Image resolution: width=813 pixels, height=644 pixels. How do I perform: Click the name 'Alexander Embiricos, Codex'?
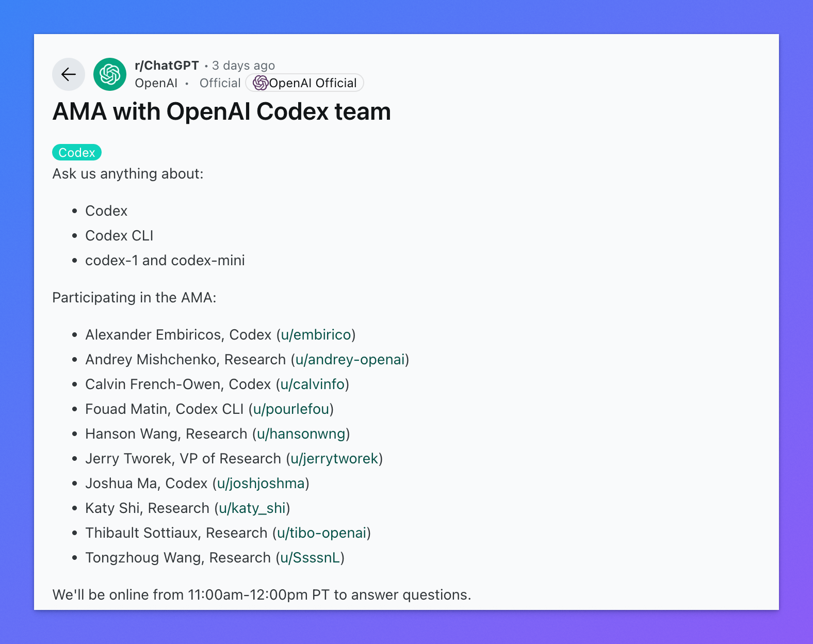(x=178, y=335)
